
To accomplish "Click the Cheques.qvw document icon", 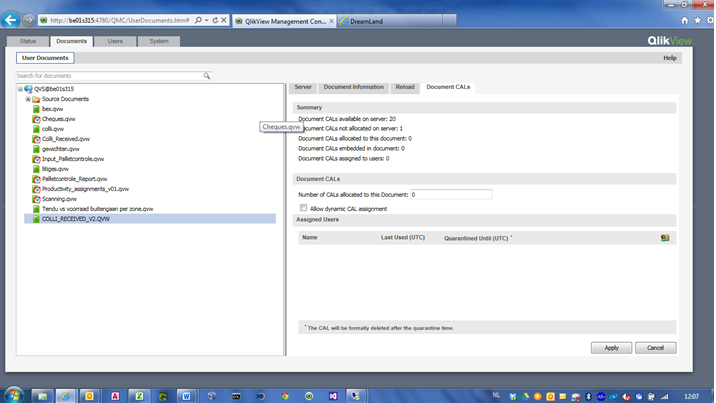I will click(36, 119).
